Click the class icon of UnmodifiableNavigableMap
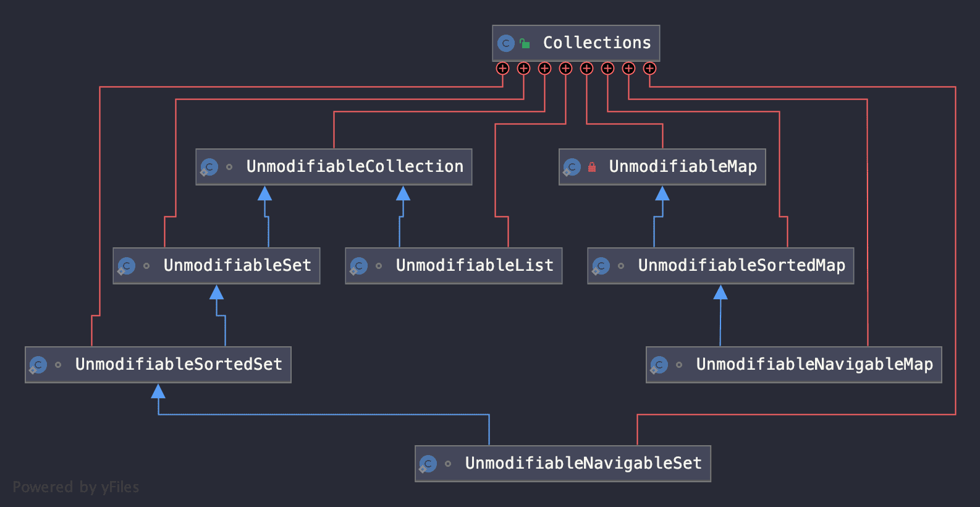980x507 pixels. point(659,365)
